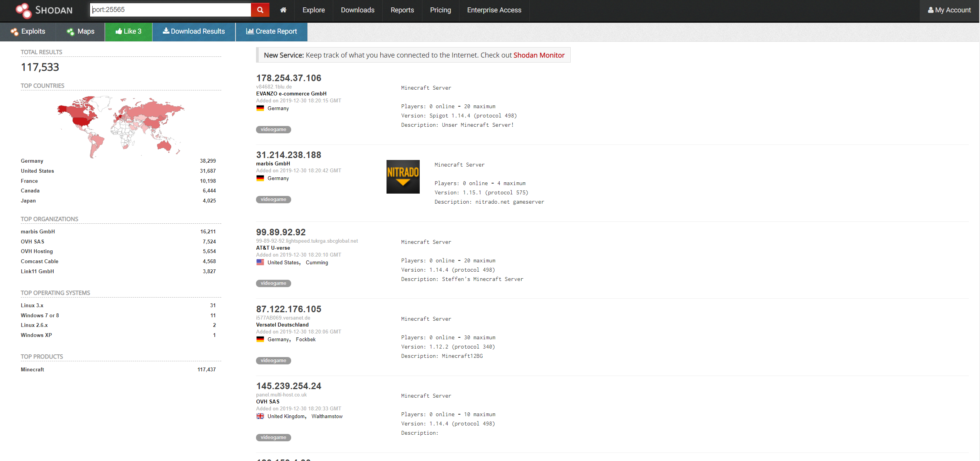This screenshot has height=461, width=980.
Task: Click United States link under 99.89.92.92
Action: click(283, 262)
